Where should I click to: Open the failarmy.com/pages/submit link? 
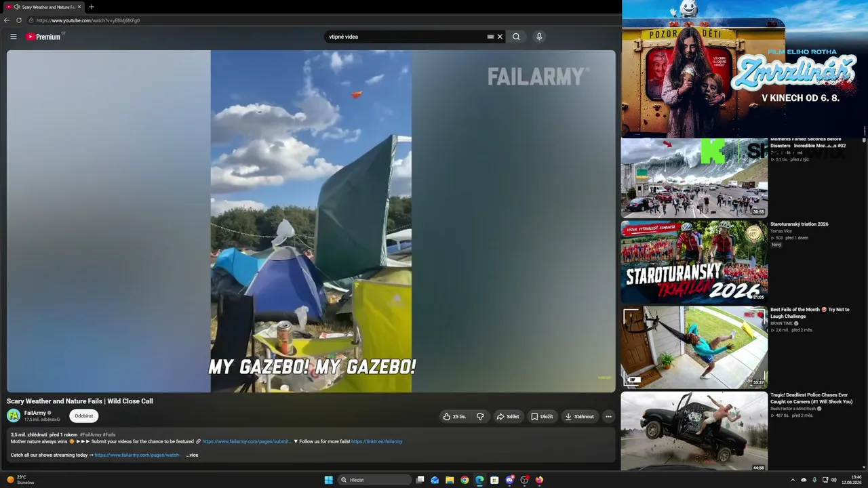coord(247,441)
